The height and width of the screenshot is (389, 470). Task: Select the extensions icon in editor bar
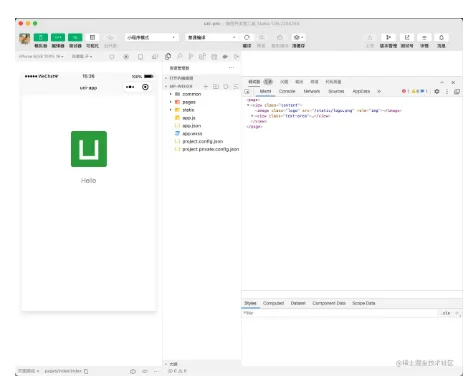coord(202,57)
